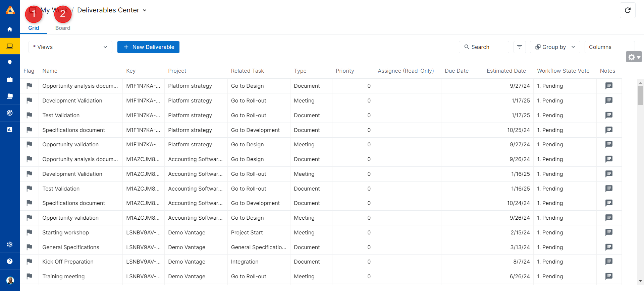Click into the Search field
This screenshot has width=644, height=291.
(484, 47)
